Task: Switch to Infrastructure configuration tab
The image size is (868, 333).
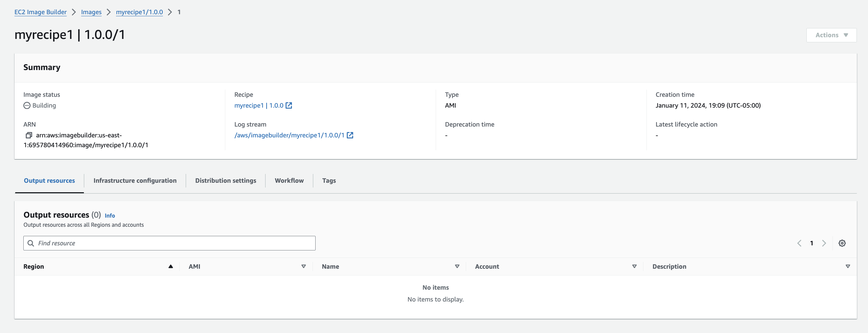Action: [x=135, y=181]
